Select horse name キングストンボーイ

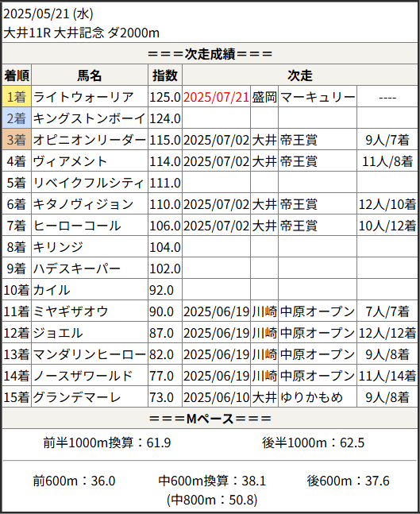[90, 118]
